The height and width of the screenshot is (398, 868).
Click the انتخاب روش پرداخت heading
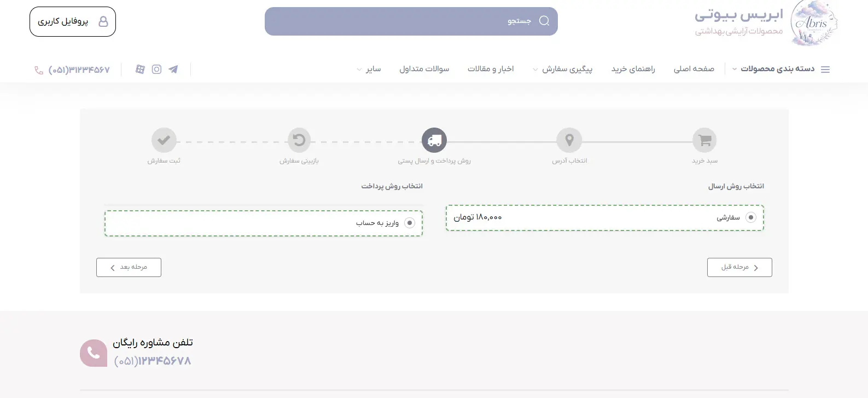[392, 186]
